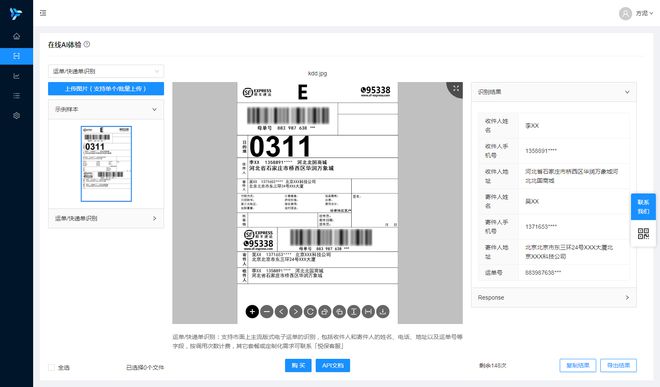Fit image width with H icon
The height and width of the screenshot is (387, 660).
[x=368, y=312]
